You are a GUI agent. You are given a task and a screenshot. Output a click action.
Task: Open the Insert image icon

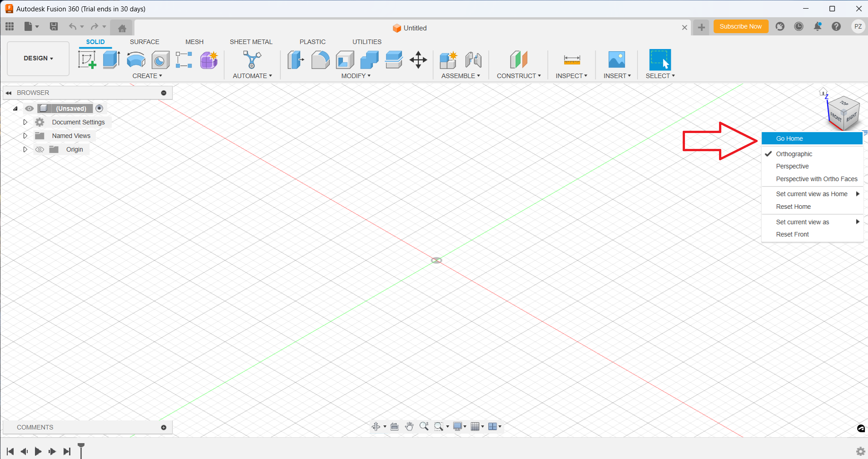point(616,60)
